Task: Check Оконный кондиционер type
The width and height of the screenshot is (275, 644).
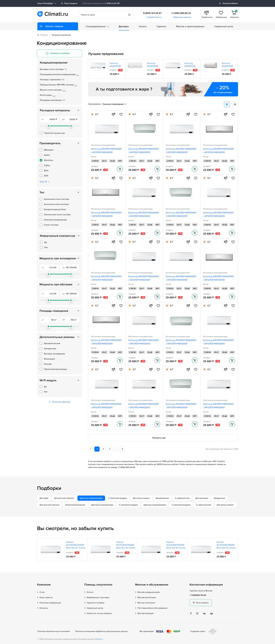Action: (x=41, y=220)
